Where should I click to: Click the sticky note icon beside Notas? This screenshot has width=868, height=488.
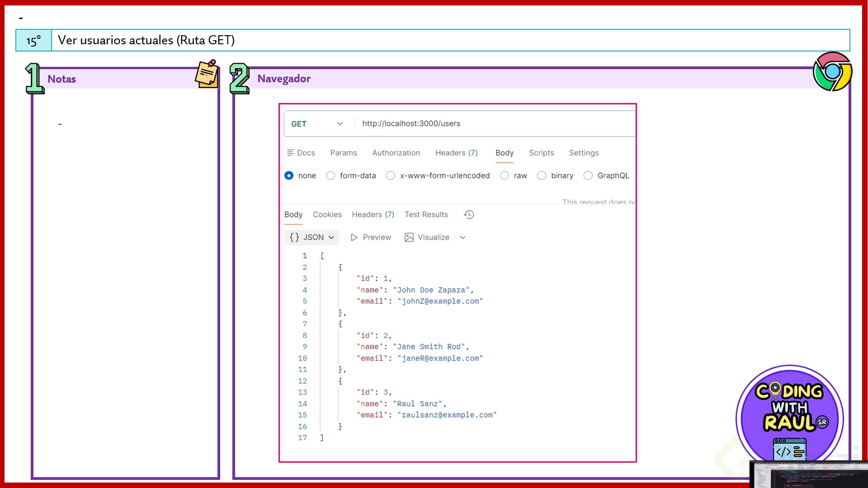pos(207,74)
